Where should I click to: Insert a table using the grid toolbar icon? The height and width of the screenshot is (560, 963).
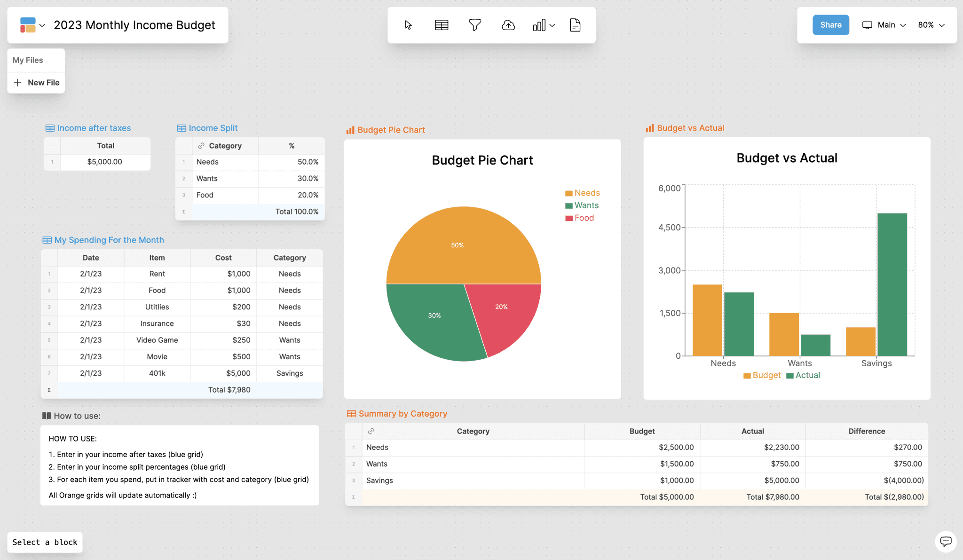click(442, 25)
